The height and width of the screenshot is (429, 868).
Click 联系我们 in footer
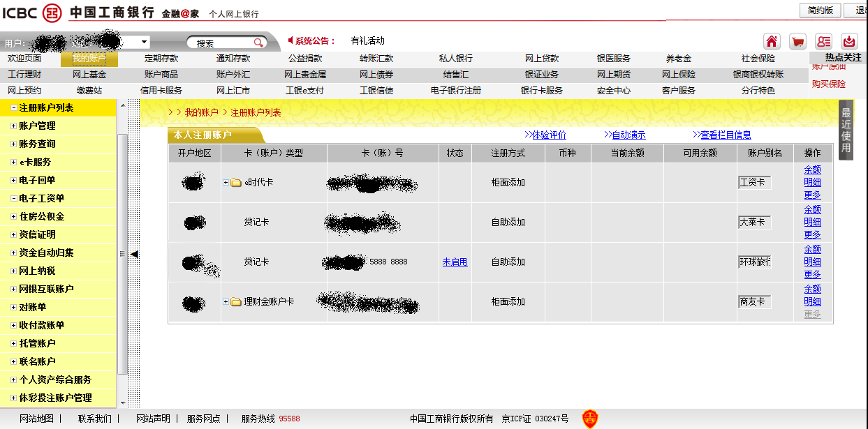click(95, 419)
